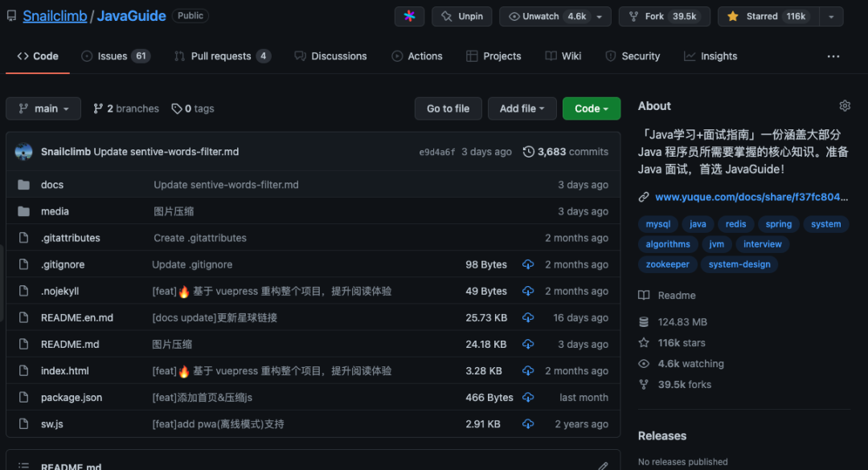Open the JavaGuide repository name link

point(131,16)
